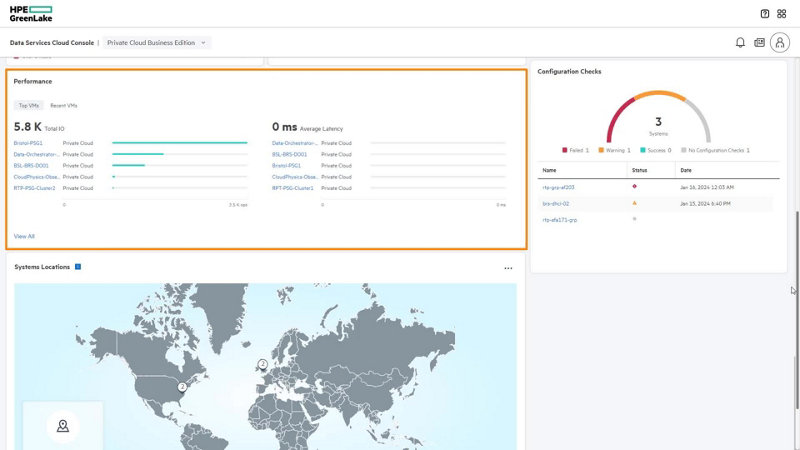Click the Systems Locations blue info icon
This screenshot has height=450, width=800.
coord(78,266)
